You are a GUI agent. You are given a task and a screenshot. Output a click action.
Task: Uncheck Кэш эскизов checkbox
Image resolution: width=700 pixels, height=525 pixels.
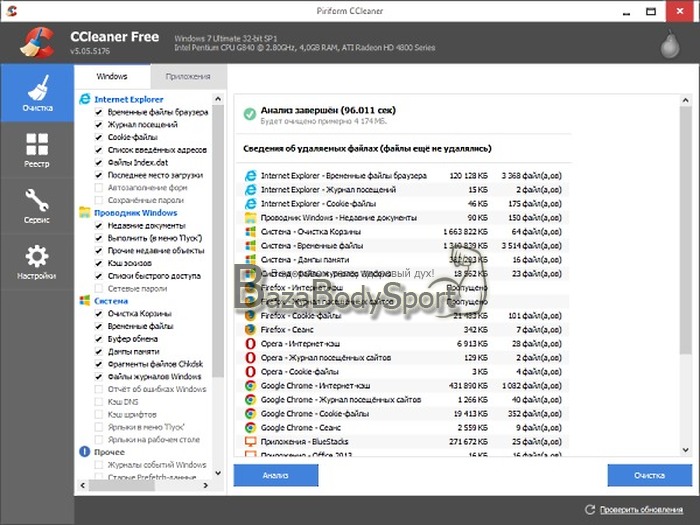click(x=99, y=263)
